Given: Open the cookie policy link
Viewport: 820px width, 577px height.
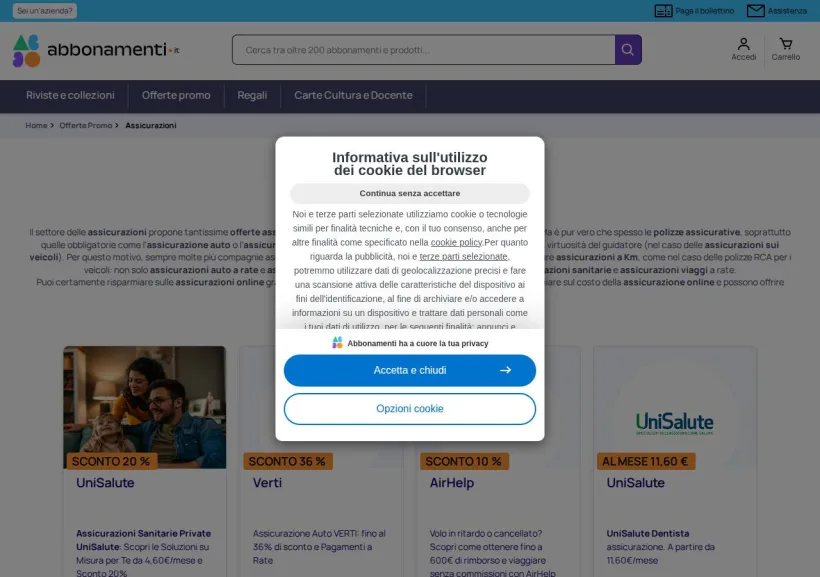Looking at the screenshot, I should (456, 242).
